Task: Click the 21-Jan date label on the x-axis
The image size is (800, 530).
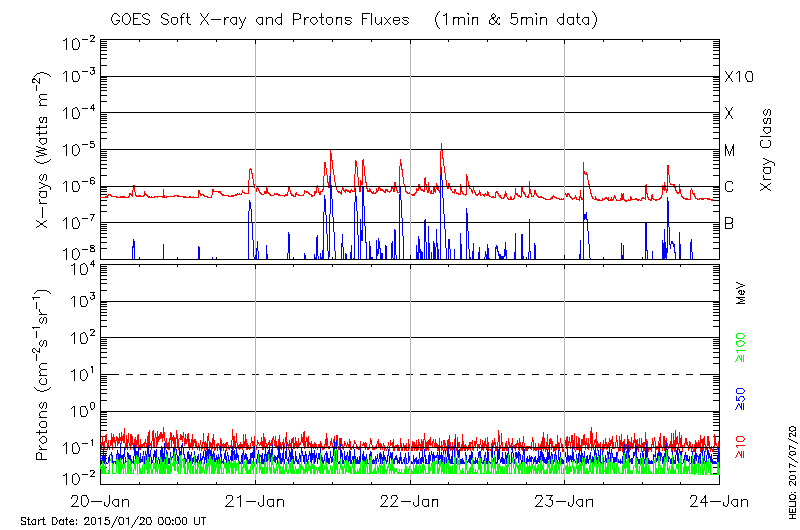Action: point(256,501)
